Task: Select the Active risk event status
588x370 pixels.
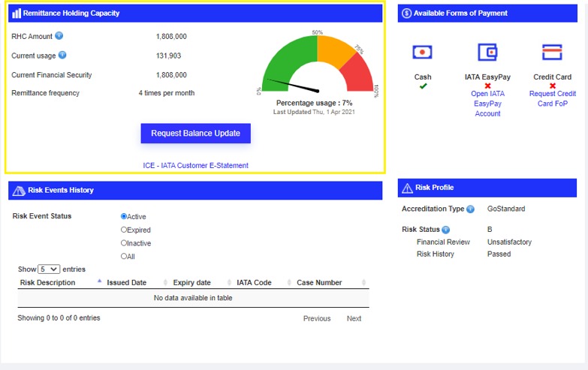Action: click(124, 217)
